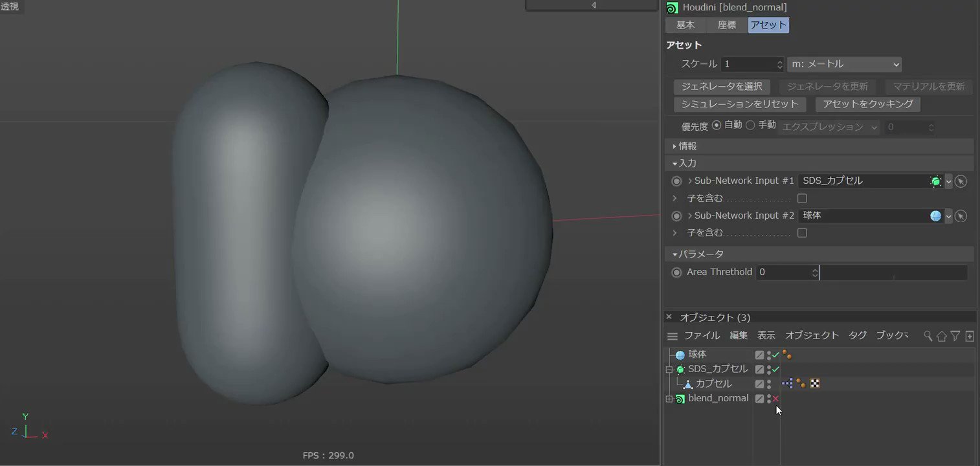
Task: Click the animation dot beside Sub-Network Input #1
Action: pos(676,181)
